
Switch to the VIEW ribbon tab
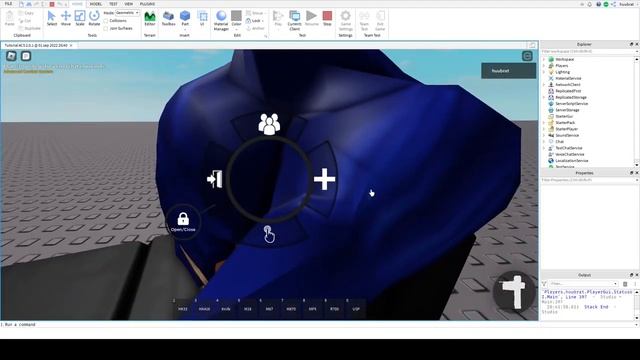[129, 4]
